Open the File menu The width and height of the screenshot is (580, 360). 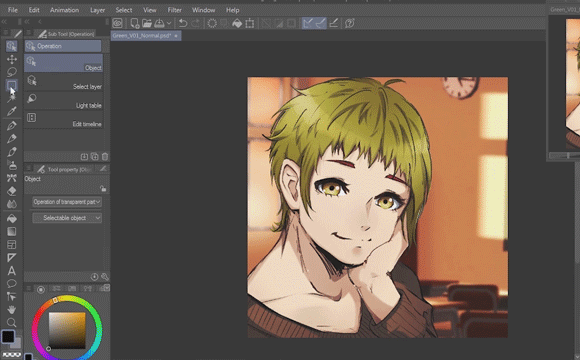point(13,10)
